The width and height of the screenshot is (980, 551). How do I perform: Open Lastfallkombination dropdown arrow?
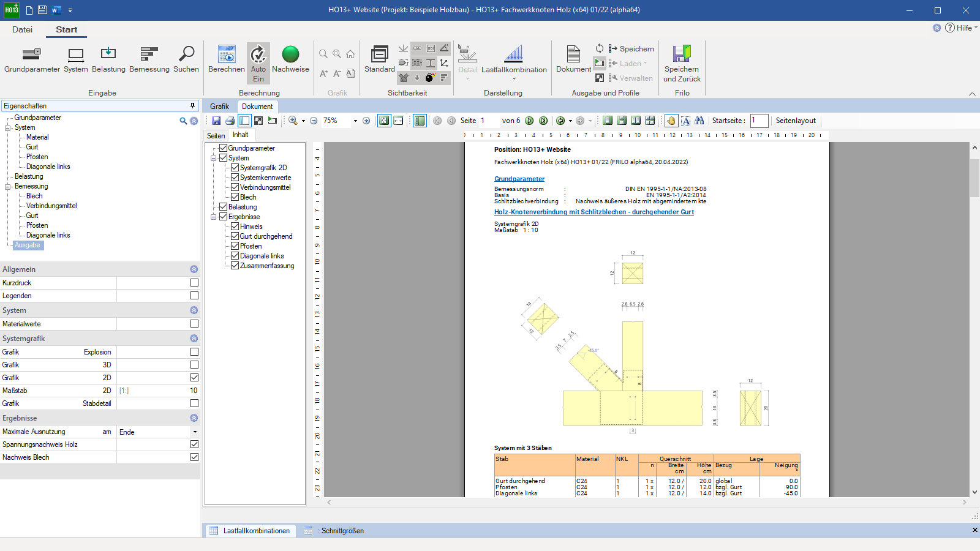(514, 78)
